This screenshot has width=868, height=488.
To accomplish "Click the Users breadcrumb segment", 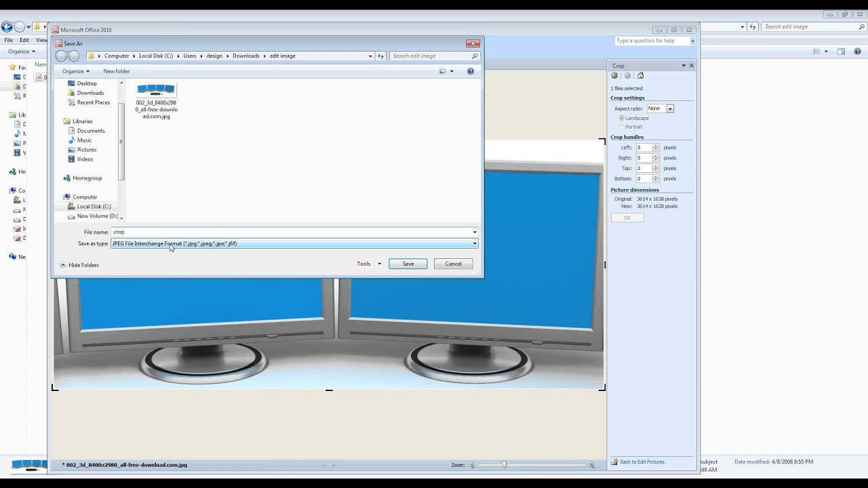I will [190, 56].
